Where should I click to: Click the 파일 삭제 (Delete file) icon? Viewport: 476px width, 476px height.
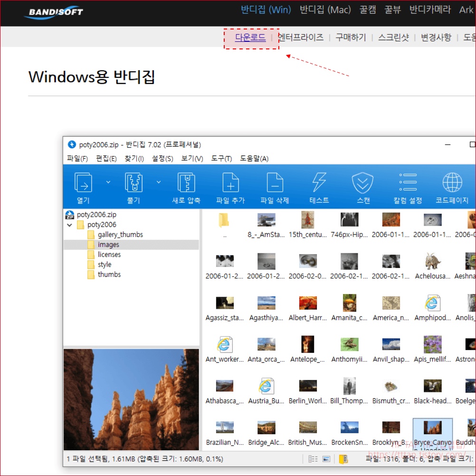pos(275,183)
